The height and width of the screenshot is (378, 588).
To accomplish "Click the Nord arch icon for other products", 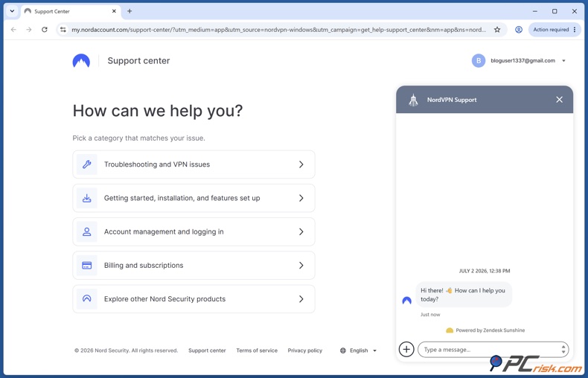I will pyautogui.click(x=86, y=299).
